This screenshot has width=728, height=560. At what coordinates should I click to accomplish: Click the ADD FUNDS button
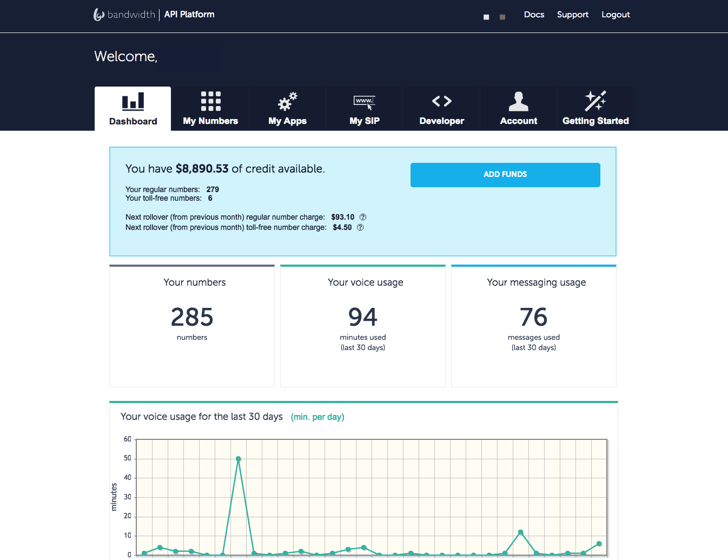[x=505, y=175]
